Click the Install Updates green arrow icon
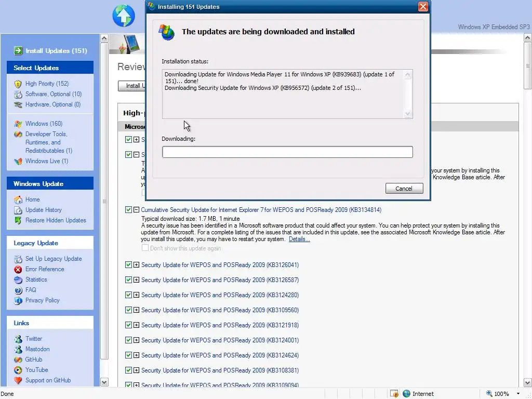This screenshot has height=399, width=532. coord(18,50)
